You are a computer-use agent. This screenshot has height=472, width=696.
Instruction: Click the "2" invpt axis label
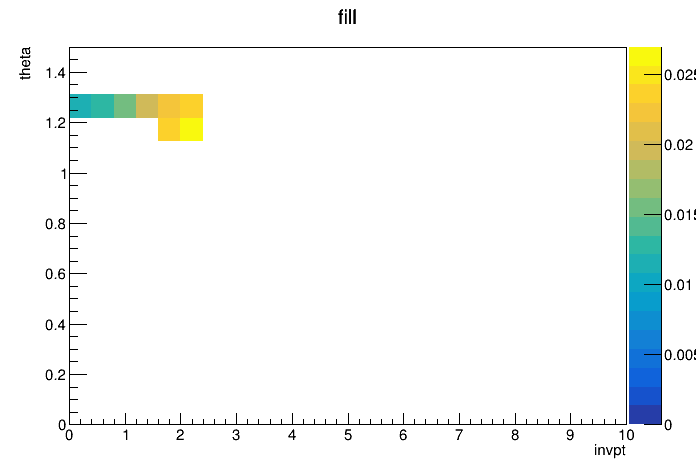click(x=180, y=435)
